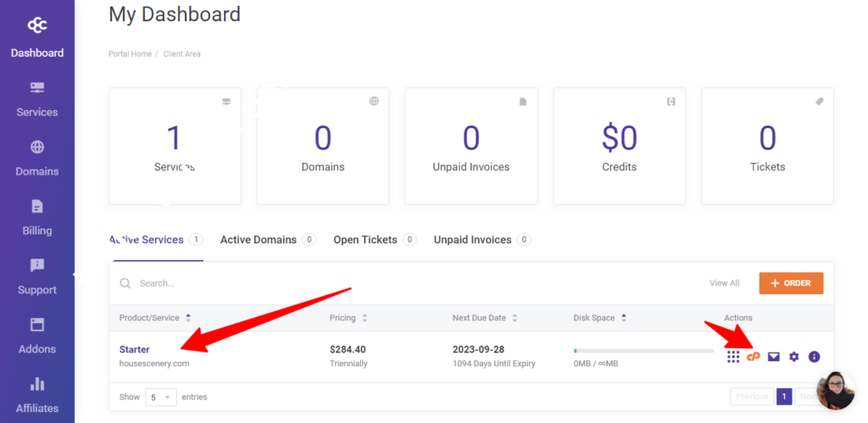Click the disk space usage bar
The height and width of the screenshot is (423, 868).
[643, 350]
